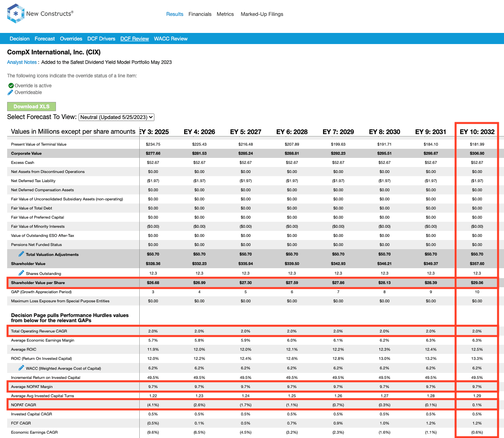Screen dimensions: 504x438
Task: Click the 'Total Operating Revenue CAGR' row label
Action: coord(39,331)
